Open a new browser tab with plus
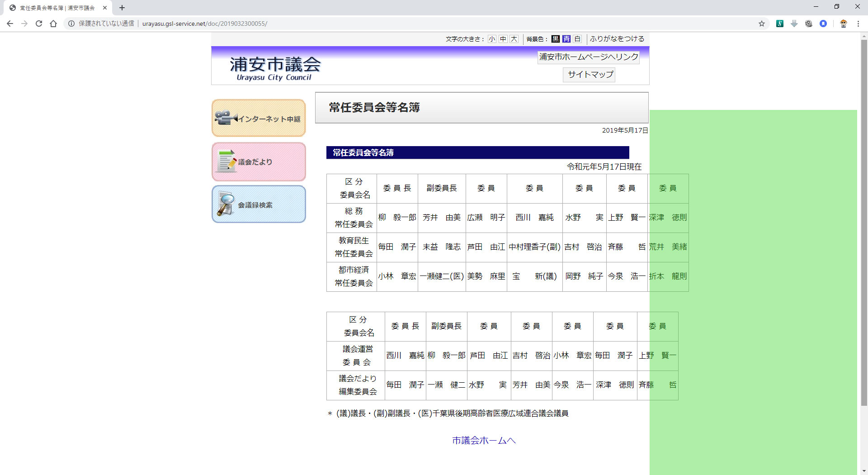Screen dimensions: 868x475 coord(122,8)
